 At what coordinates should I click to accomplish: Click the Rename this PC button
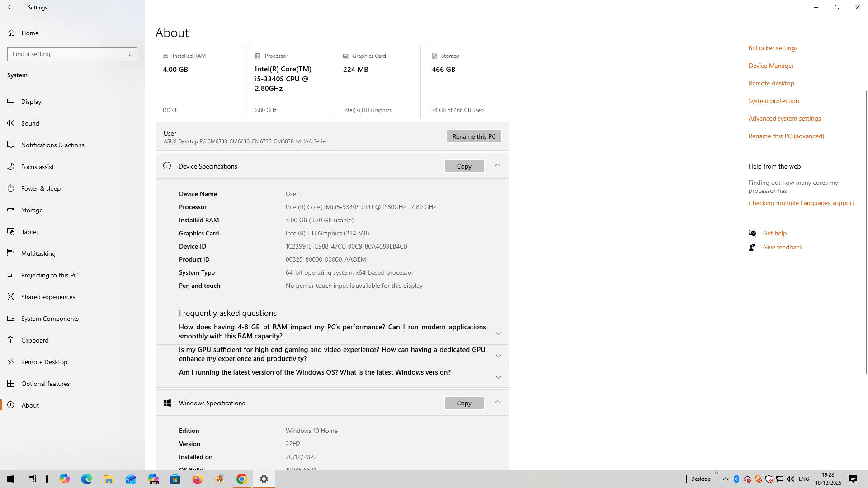click(x=474, y=136)
